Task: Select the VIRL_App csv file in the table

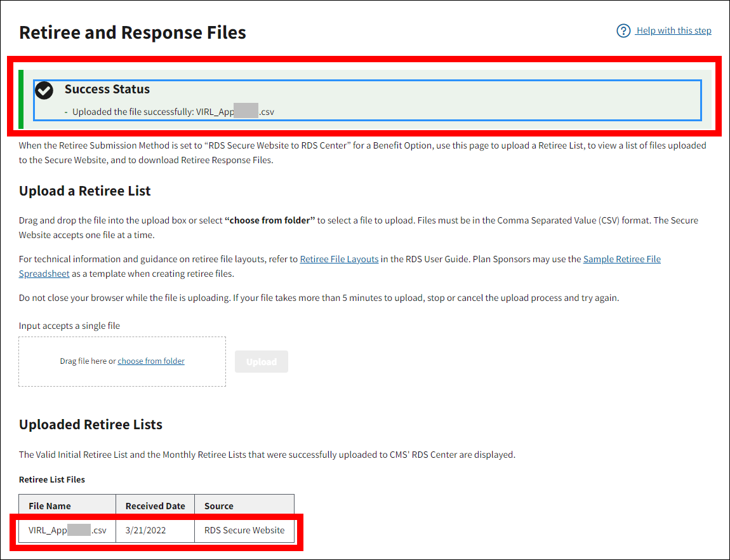Action: tap(67, 530)
